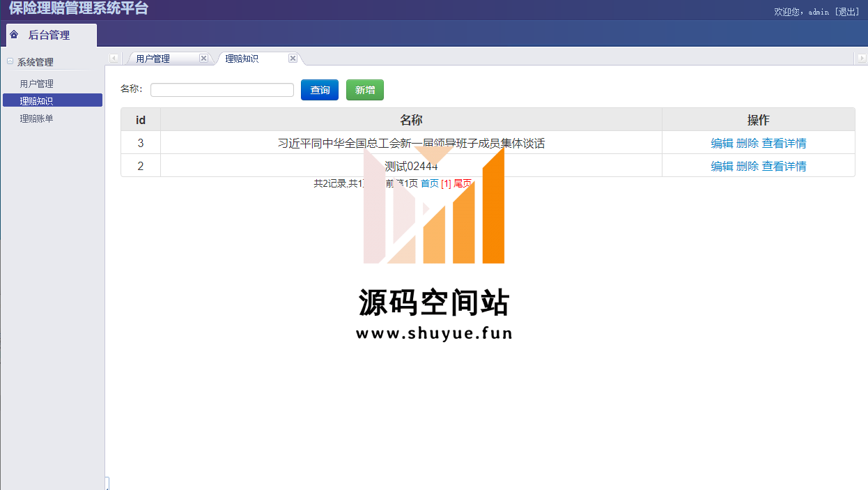This screenshot has width=868, height=490.
Task: Click the 操作 column header
Action: 759,120
